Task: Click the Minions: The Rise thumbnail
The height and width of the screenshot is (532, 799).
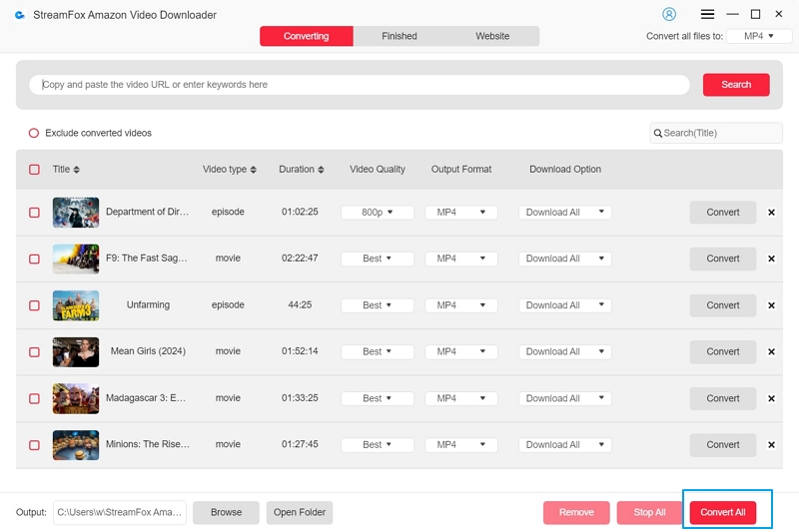Action: click(76, 445)
